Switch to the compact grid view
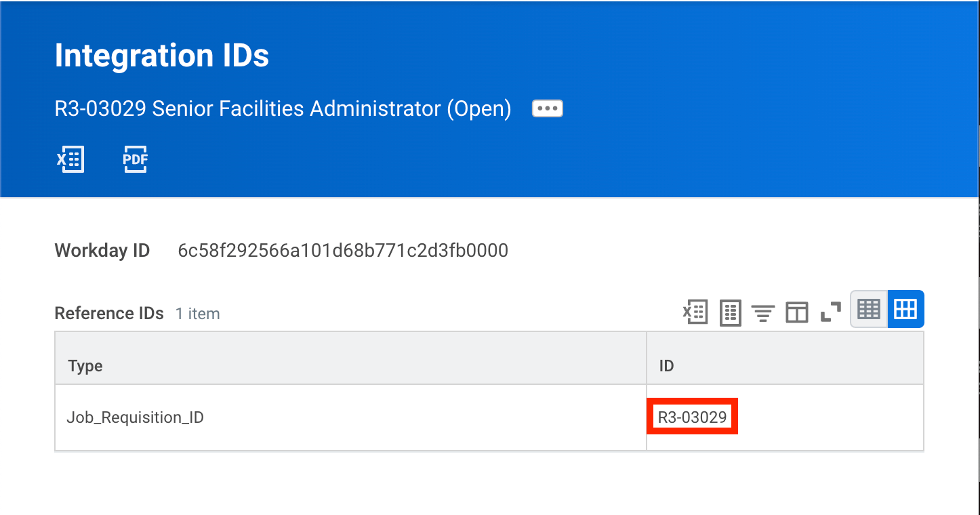This screenshot has width=980, height=515. click(x=868, y=309)
